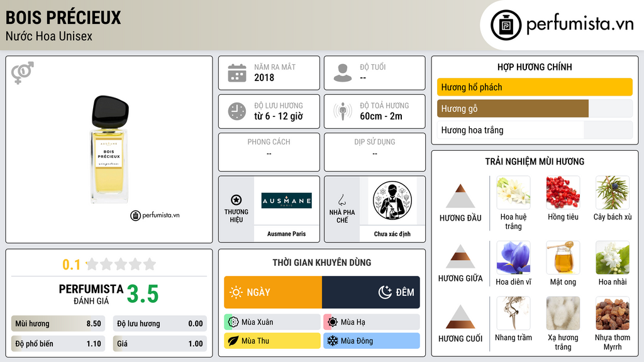The width and height of the screenshot is (644, 362).
Task: Click the Hoa diên vĩ iris image
Action: (513, 258)
